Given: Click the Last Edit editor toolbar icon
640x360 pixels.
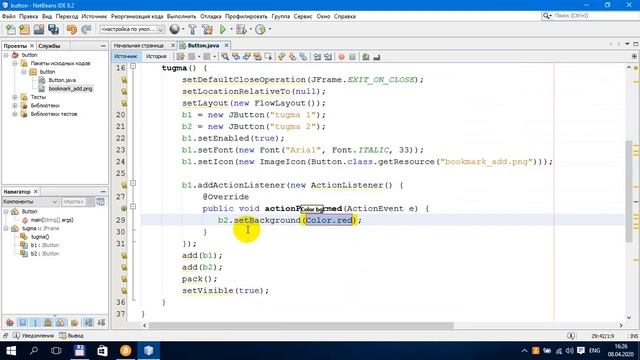Looking at the screenshot, I should click(x=180, y=57).
